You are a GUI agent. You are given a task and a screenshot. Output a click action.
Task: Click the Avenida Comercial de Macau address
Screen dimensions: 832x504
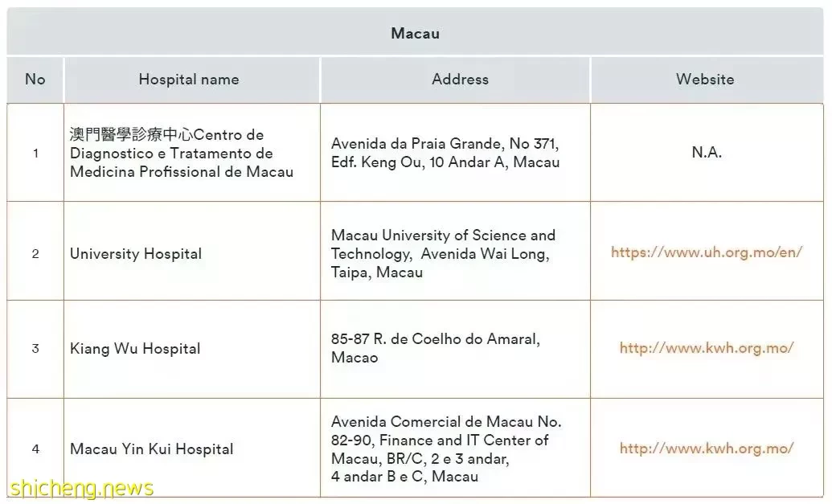coord(446,449)
